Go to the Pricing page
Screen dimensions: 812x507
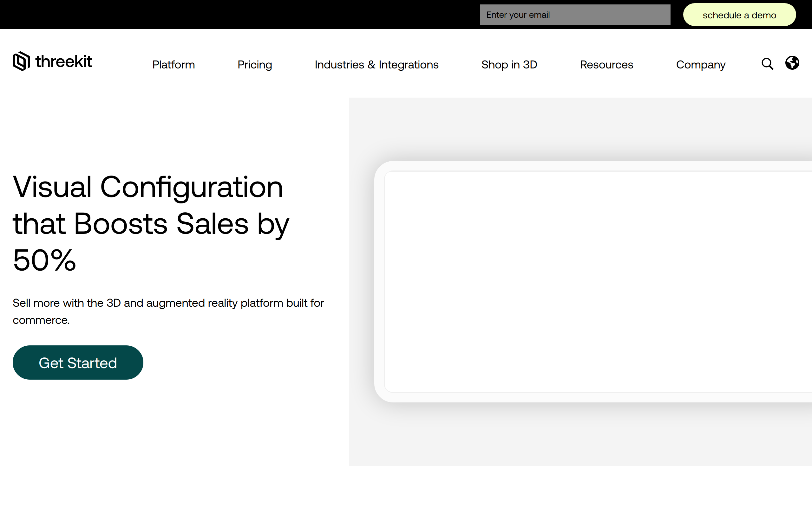255,65
